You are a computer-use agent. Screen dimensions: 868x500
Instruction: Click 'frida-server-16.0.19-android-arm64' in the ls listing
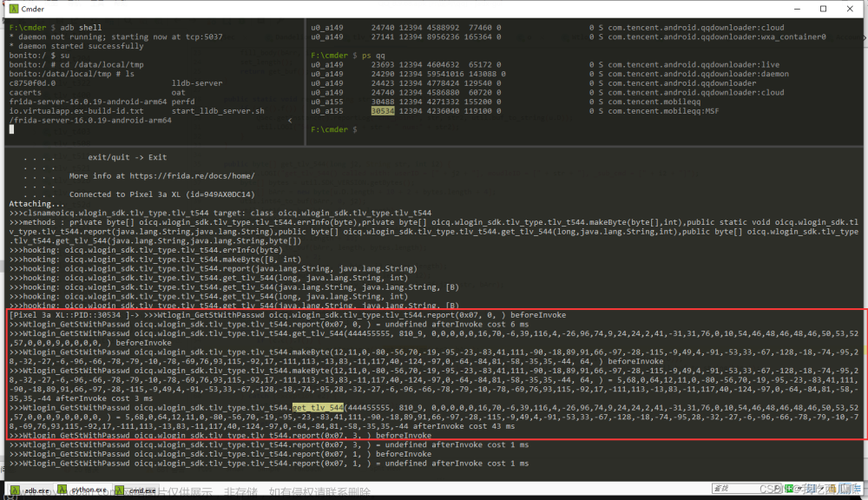pos(88,102)
